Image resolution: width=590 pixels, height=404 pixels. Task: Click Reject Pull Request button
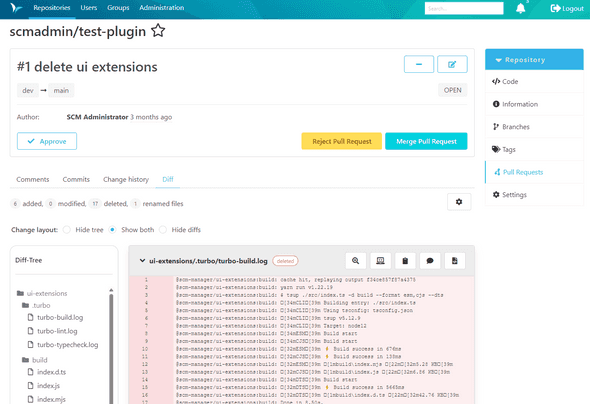pyautogui.click(x=342, y=141)
